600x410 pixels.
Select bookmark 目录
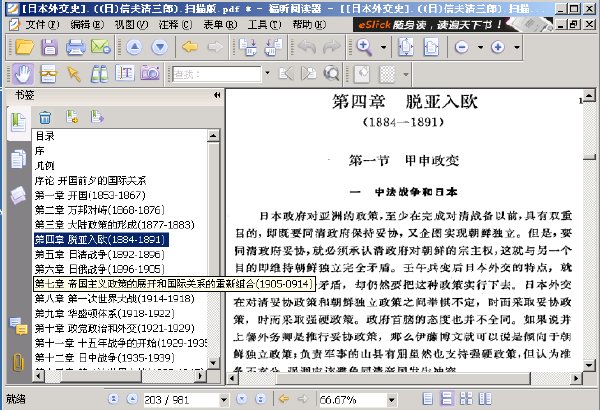pos(45,136)
